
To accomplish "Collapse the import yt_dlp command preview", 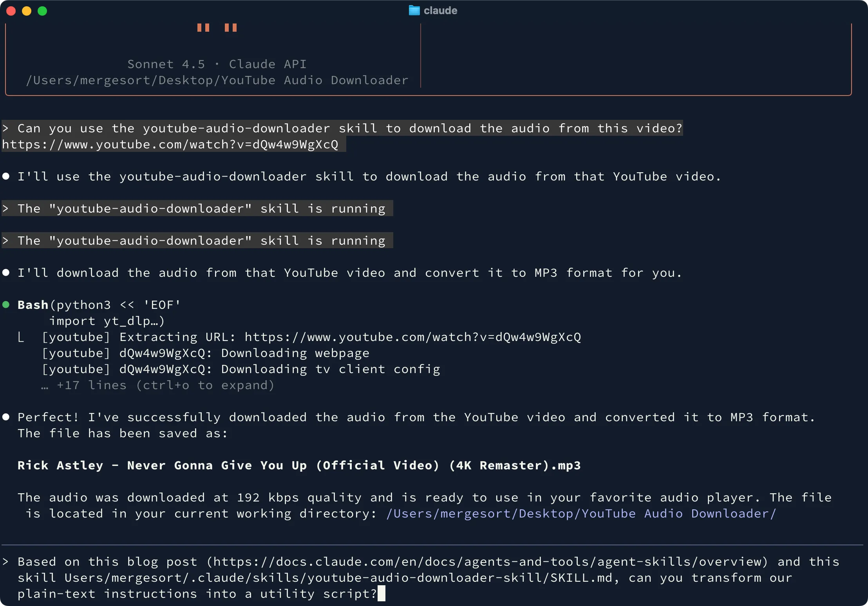I will 107,321.
